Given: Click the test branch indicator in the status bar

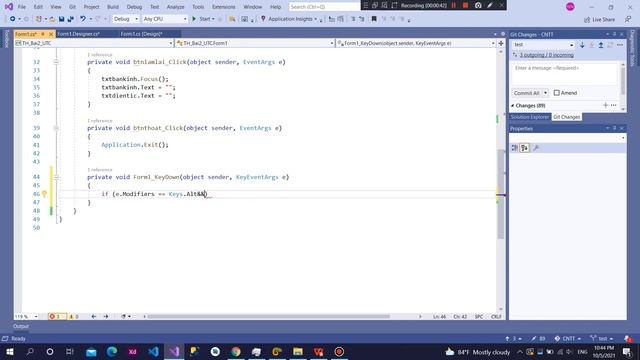Looking at the screenshot, I should coord(602,338).
